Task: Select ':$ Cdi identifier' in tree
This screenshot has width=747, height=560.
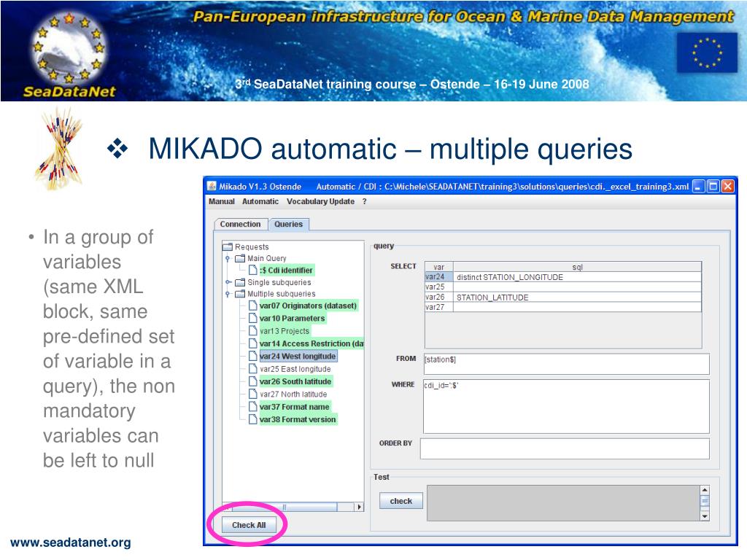Action: (x=286, y=271)
